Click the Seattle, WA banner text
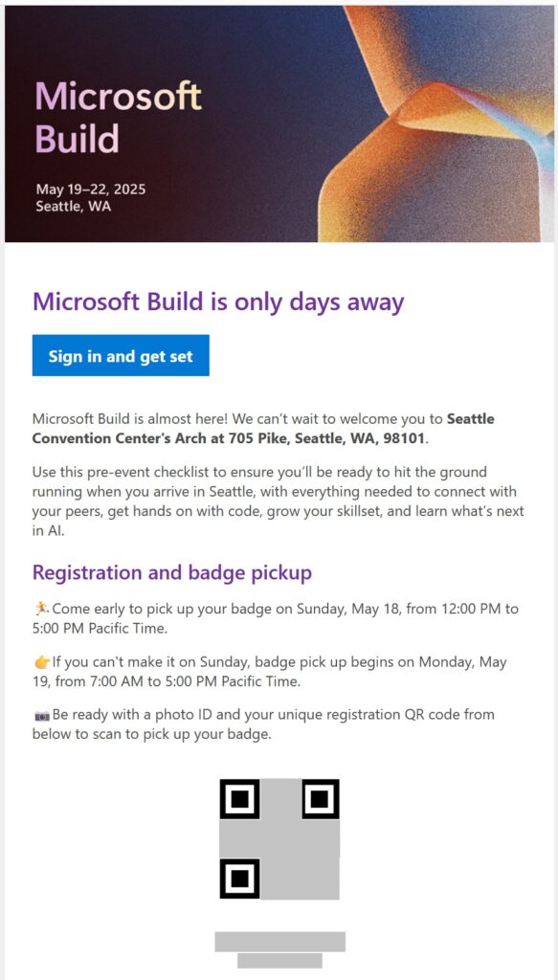Viewport: 558px width, 980px height. (x=73, y=207)
